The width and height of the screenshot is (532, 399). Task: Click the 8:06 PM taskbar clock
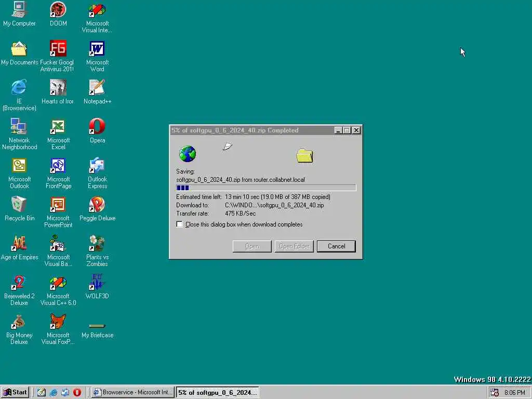pyautogui.click(x=515, y=393)
